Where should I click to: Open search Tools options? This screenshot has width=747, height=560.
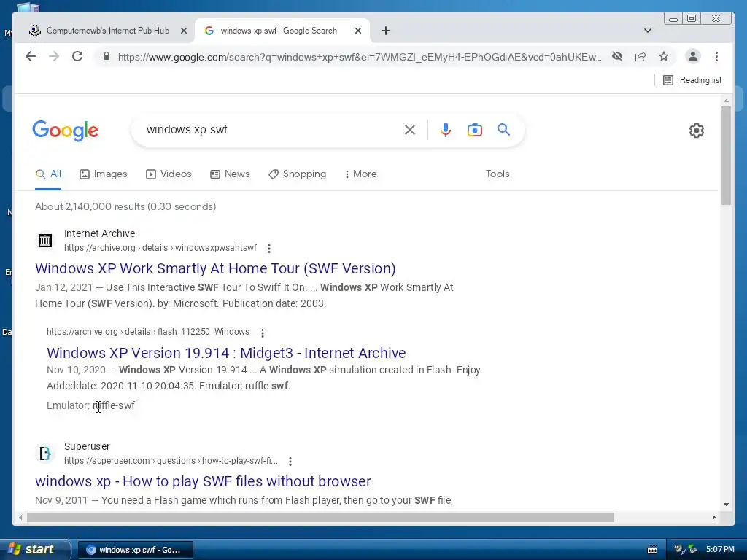(498, 174)
